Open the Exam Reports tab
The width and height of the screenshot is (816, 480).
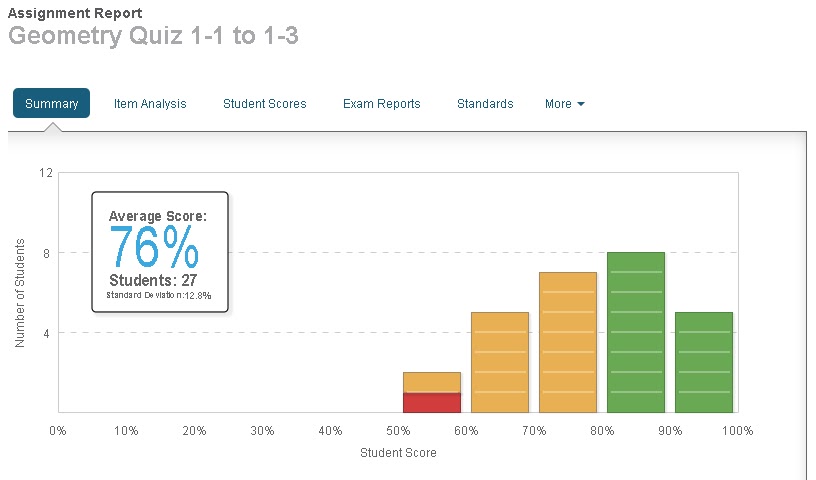[x=381, y=104]
